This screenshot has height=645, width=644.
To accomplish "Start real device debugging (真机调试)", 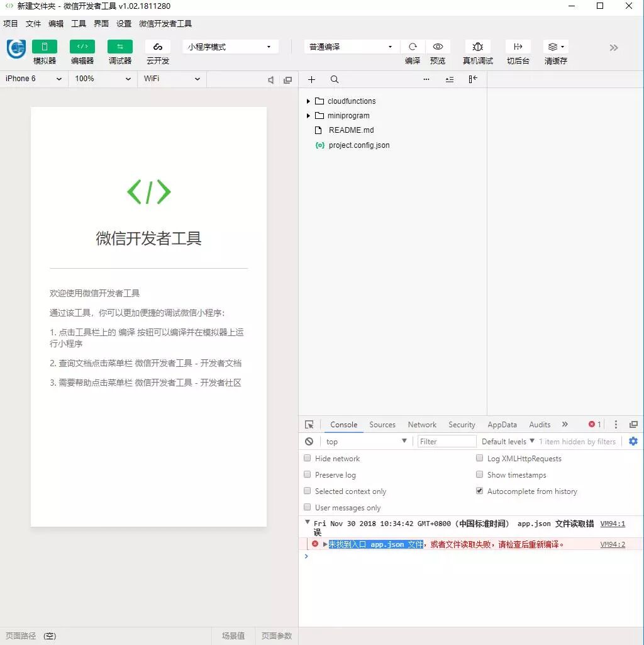I will pos(477,47).
